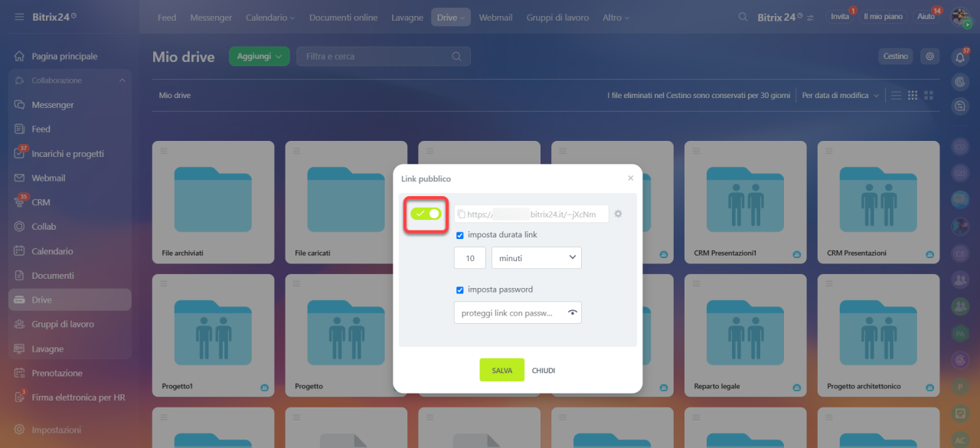Uncheck the imposta password checkbox
The image size is (980, 448).
(459, 289)
